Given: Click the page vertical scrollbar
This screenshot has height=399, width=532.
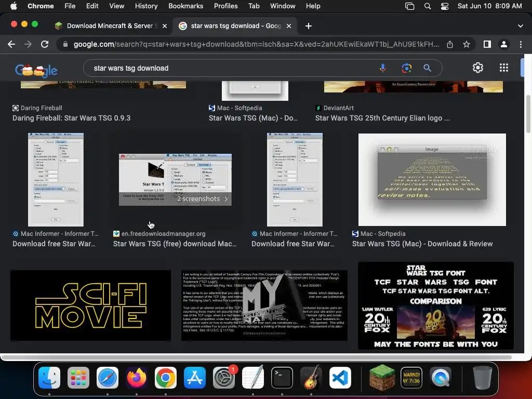Looking at the screenshot, I should [528, 114].
